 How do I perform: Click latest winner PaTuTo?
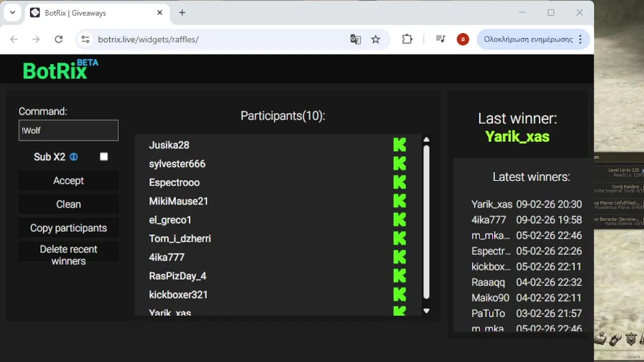tap(488, 313)
